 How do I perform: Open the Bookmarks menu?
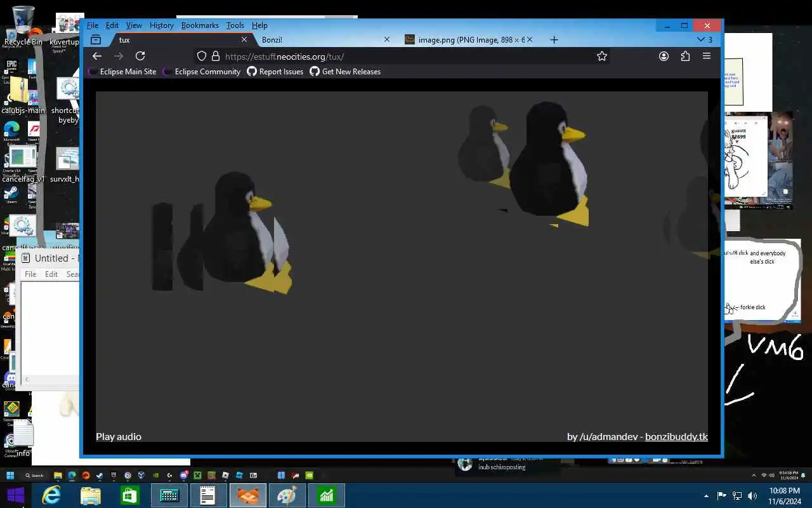[x=200, y=25]
